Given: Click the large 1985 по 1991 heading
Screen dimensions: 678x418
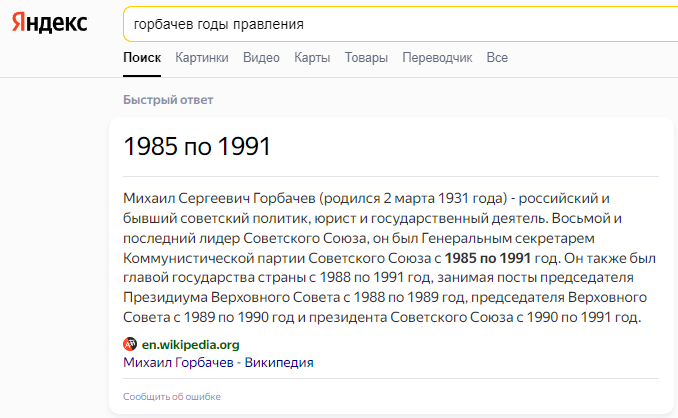Looking at the screenshot, I should point(197,146).
